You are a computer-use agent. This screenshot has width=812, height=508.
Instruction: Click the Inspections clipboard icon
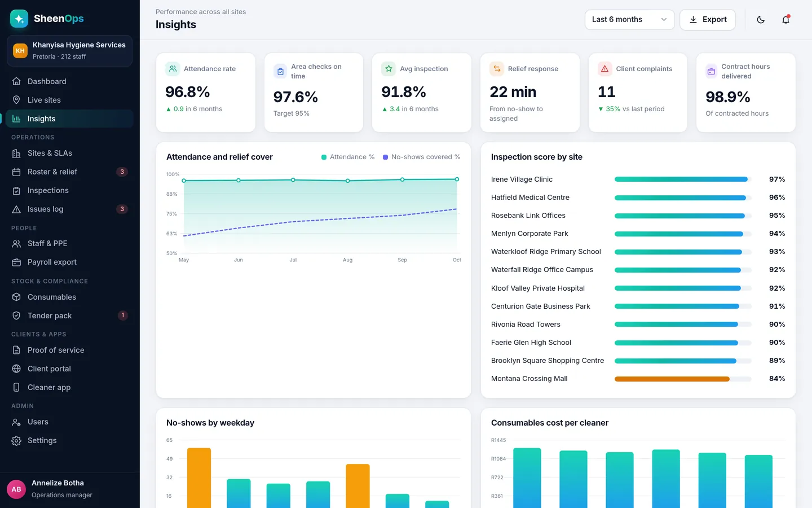click(16, 190)
